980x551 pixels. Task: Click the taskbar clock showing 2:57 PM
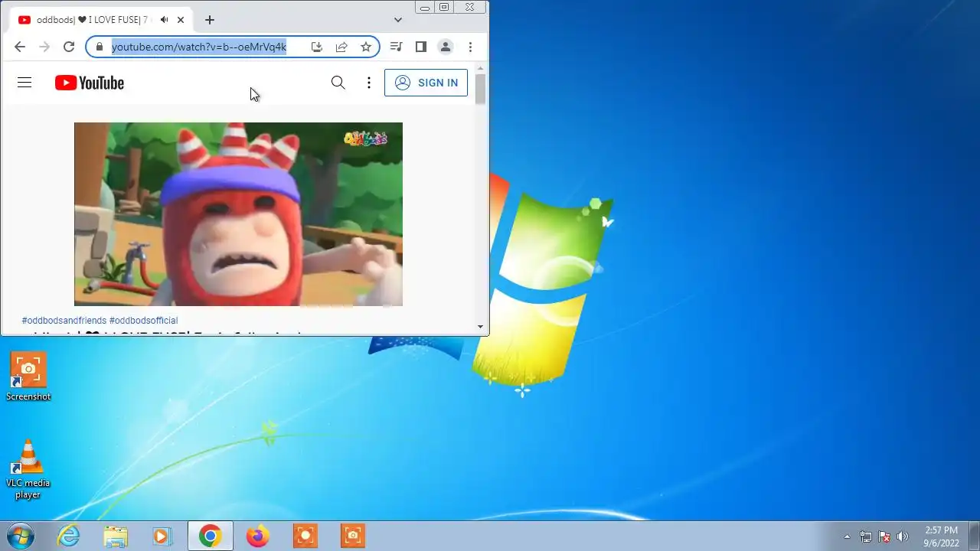[941, 536]
